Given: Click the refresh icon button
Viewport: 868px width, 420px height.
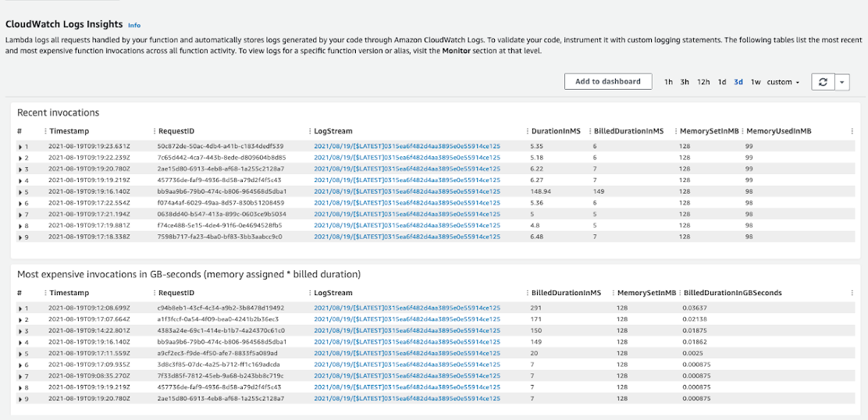Looking at the screenshot, I should tap(822, 82).
